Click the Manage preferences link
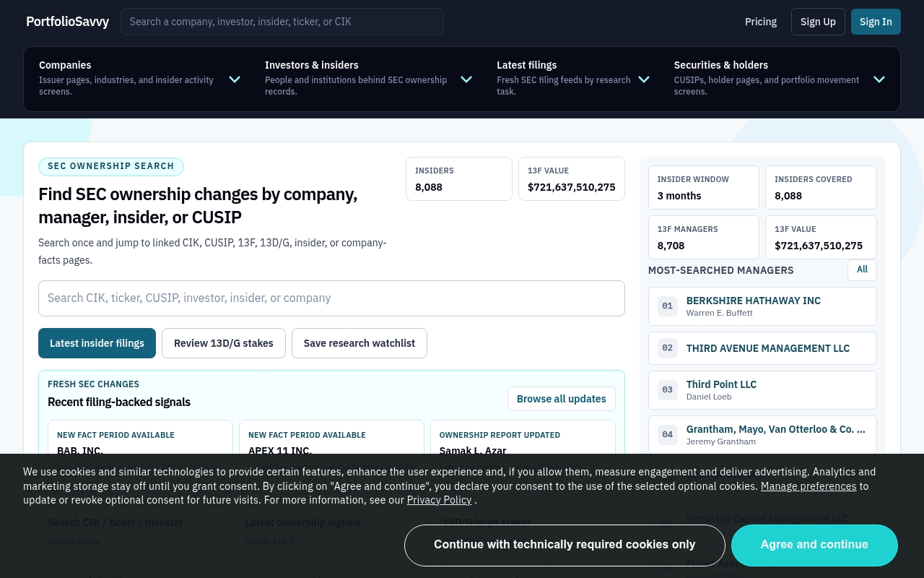This screenshot has width=924, height=578. tap(808, 486)
